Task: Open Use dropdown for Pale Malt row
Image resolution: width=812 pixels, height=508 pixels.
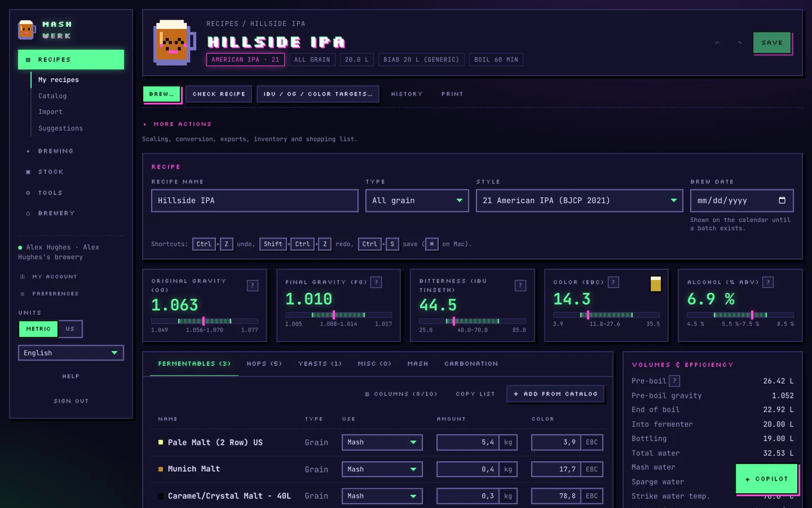Action: [x=382, y=442]
